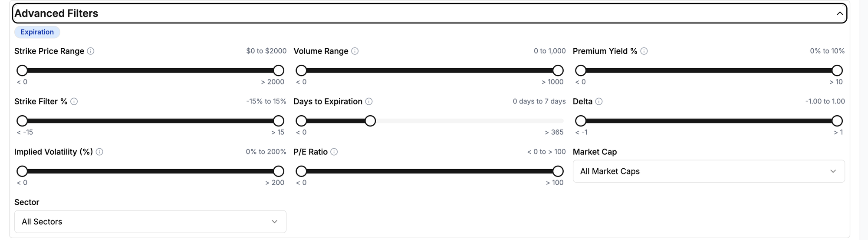Click Days to Expiration right slider handle
The width and height of the screenshot is (868, 240).
370,121
